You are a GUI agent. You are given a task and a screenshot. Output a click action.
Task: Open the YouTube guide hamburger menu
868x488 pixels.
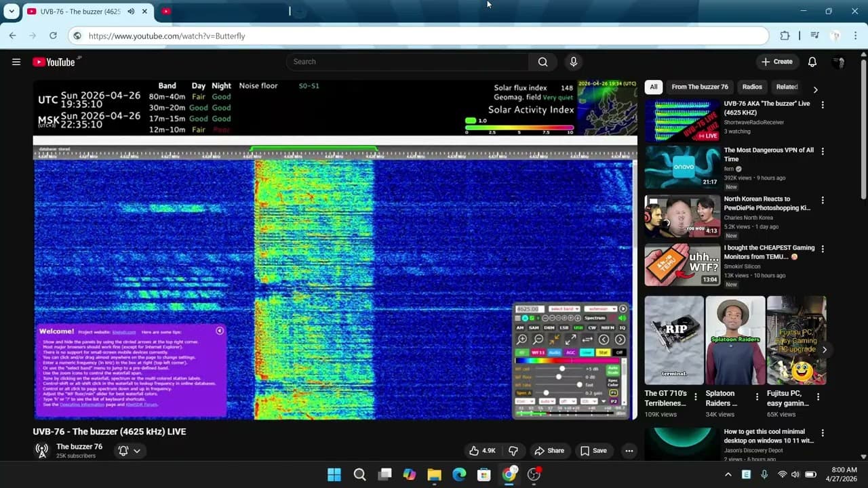click(x=16, y=62)
